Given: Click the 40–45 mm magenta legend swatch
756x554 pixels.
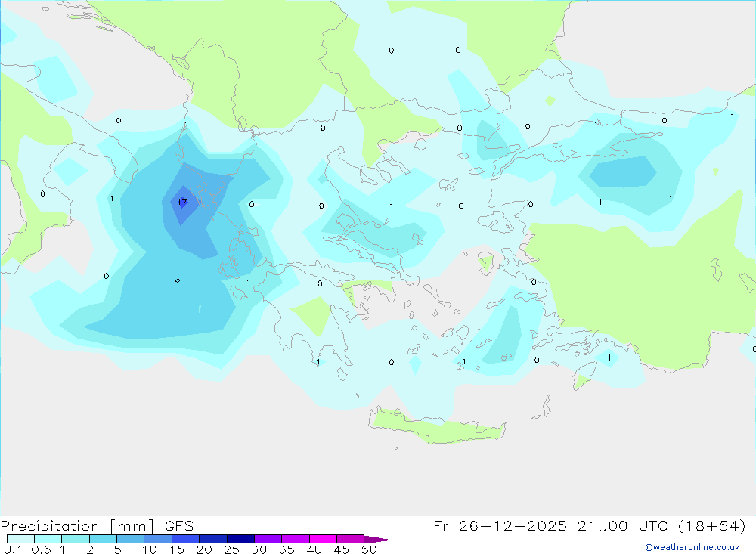Looking at the screenshot, I should coord(323,539).
